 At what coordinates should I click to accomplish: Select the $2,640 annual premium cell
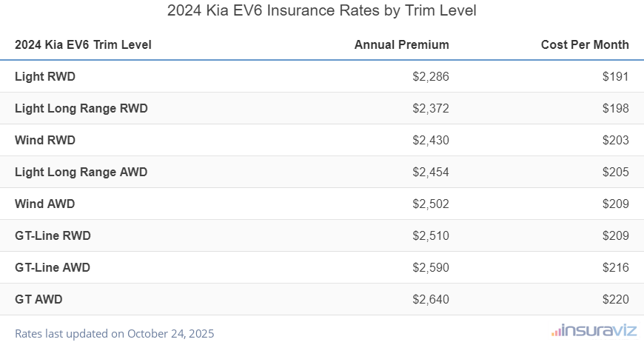(x=431, y=299)
